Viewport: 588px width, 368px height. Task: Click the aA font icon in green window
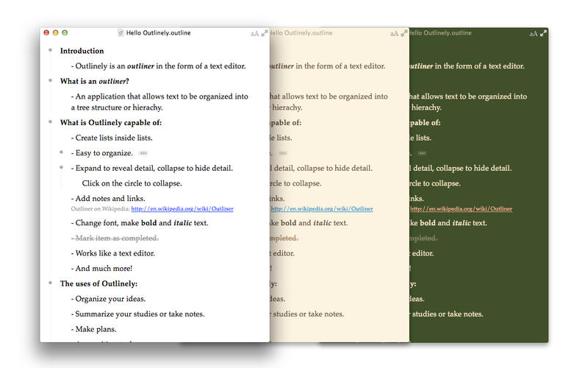tap(534, 33)
